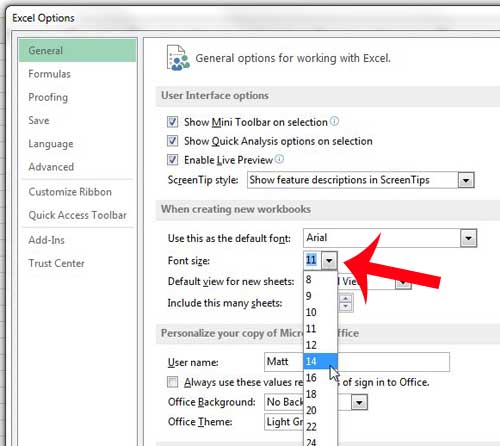This screenshot has width=500, height=446.
Task: Choose font size 22 from the list
Action: (320, 426)
